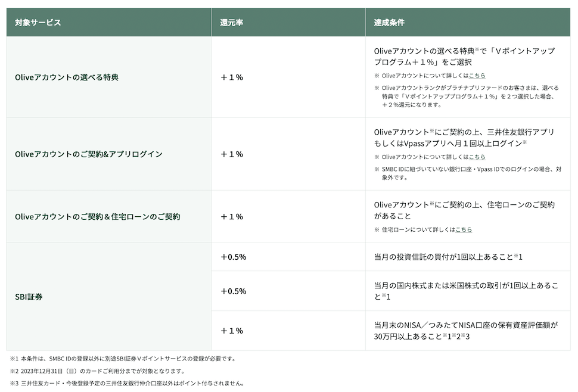Click the 投資信託の買付 condition text
The height and width of the screenshot is (392, 578).
pos(448,257)
